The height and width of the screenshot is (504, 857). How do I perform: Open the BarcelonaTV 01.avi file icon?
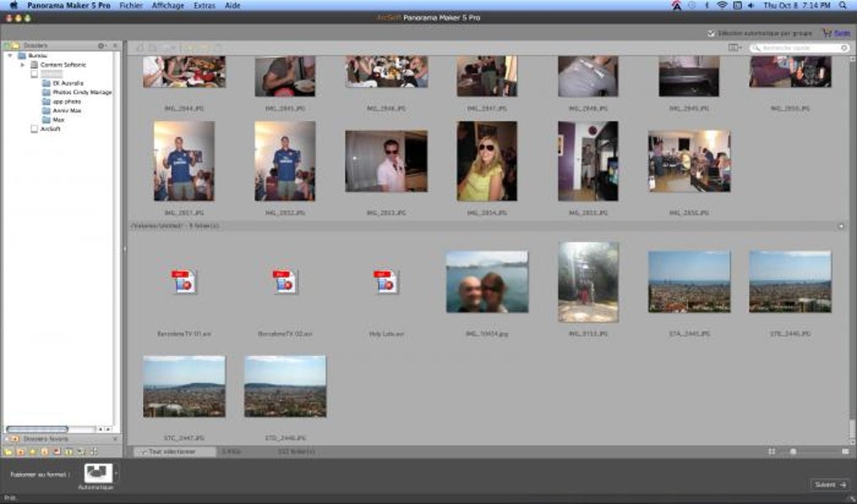coord(184,282)
